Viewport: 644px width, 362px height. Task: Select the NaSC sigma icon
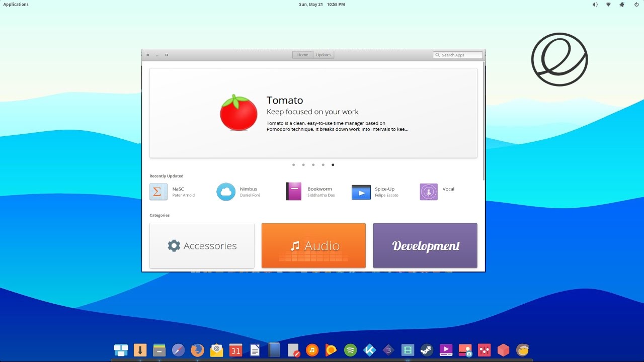[x=158, y=192]
